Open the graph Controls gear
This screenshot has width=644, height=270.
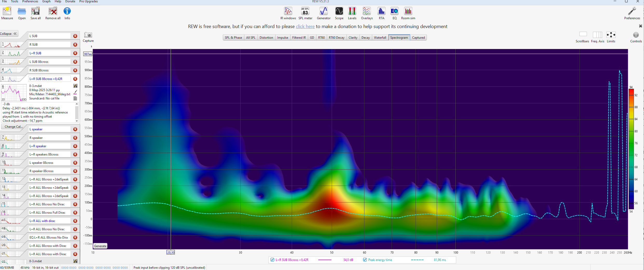tap(636, 35)
